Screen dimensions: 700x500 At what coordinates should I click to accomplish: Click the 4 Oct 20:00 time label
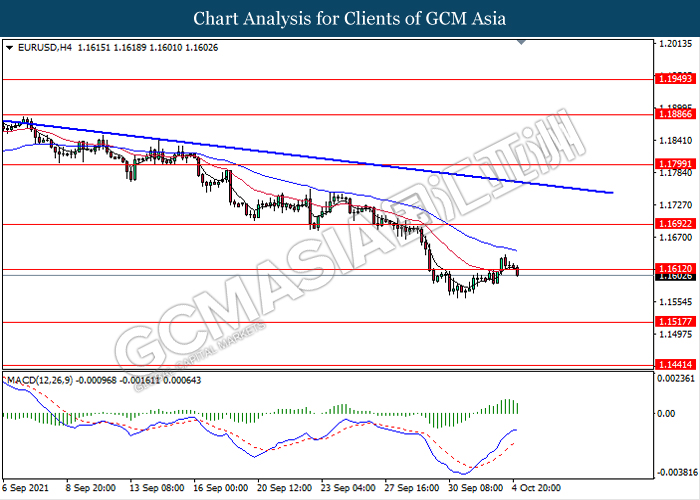[536, 488]
